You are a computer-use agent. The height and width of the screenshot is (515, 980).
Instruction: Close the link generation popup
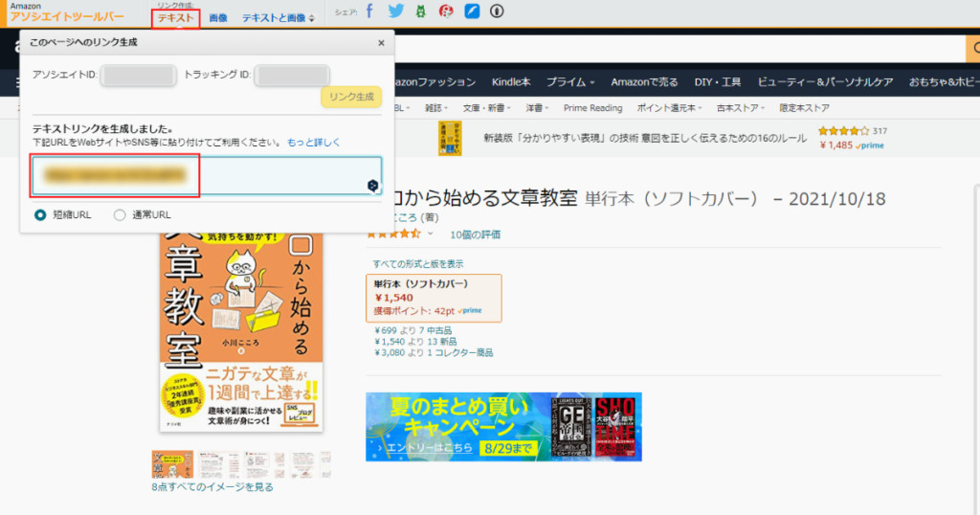click(381, 43)
